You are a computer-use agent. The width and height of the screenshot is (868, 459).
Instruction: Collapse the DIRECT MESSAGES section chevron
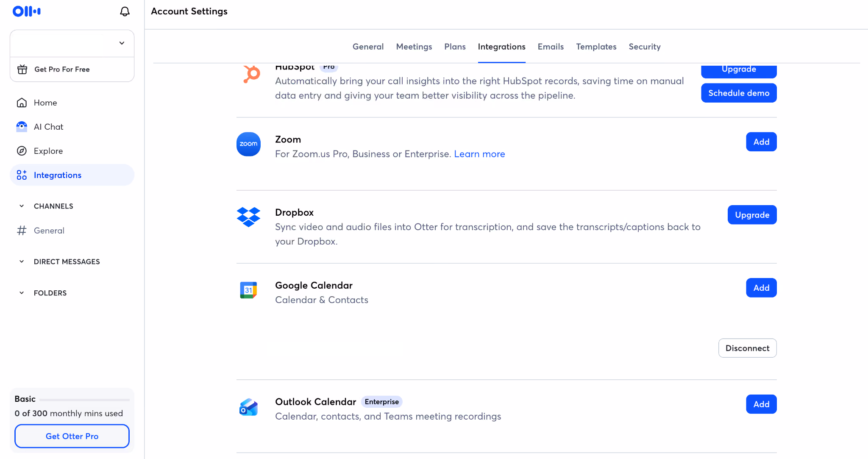(22, 261)
